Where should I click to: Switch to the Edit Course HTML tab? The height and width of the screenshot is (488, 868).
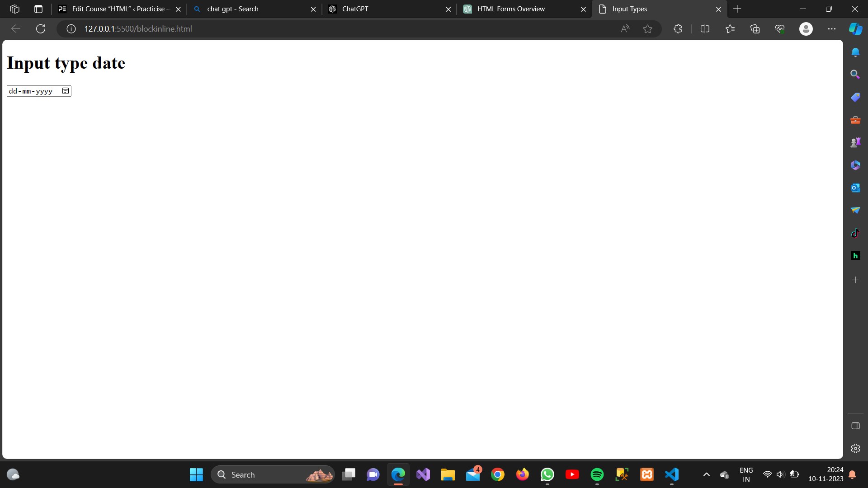pos(119,9)
